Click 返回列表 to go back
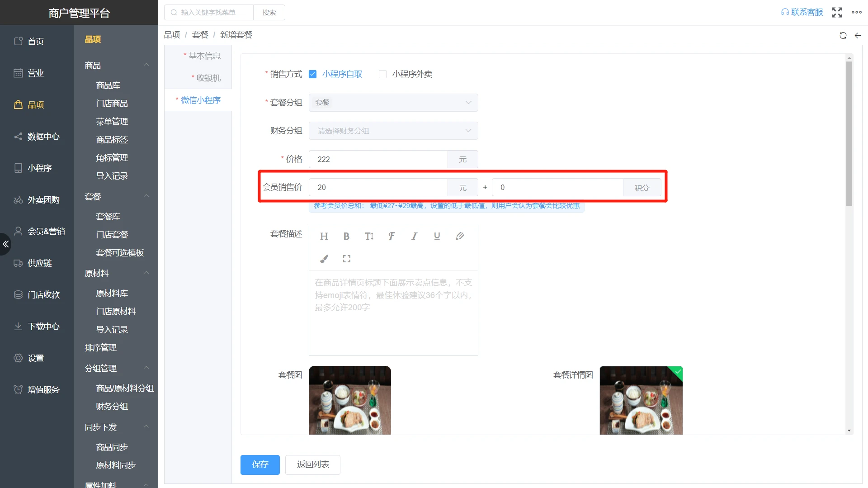The height and width of the screenshot is (488, 868). click(312, 464)
